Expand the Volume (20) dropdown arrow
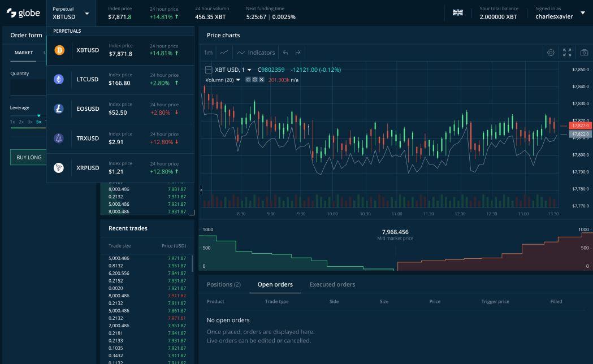Image resolution: width=593 pixels, height=364 pixels. [238, 80]
